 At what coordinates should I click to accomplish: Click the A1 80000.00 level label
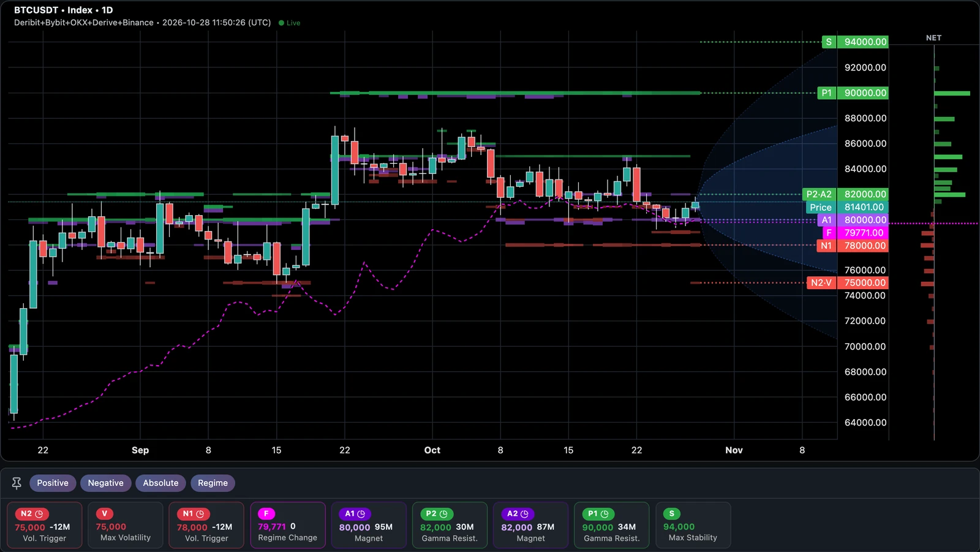(853, 220)
